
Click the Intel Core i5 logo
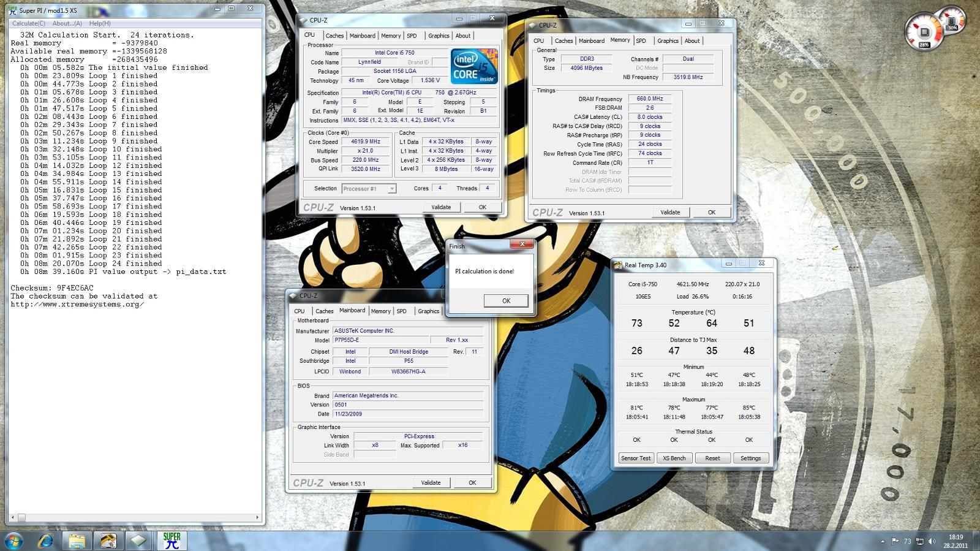[474, 67]
